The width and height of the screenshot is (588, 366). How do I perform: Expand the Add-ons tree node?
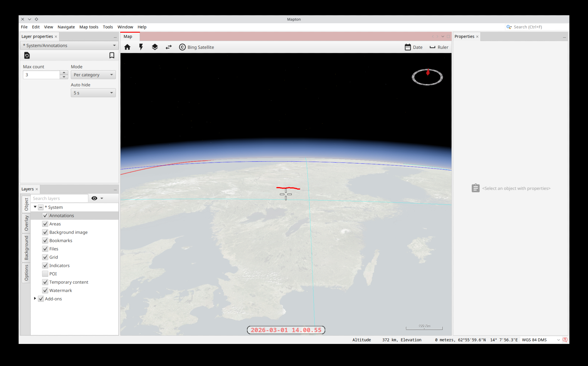35,299
